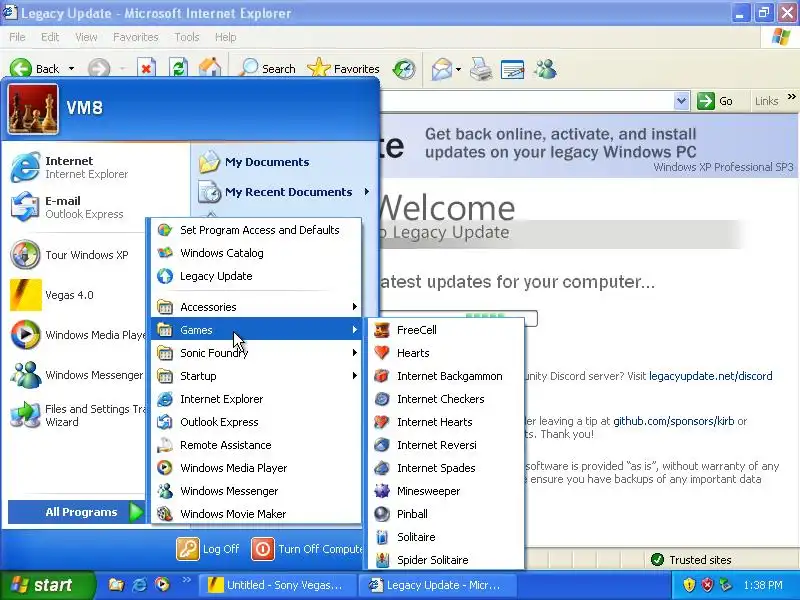Open Windows Catalog

256,253
